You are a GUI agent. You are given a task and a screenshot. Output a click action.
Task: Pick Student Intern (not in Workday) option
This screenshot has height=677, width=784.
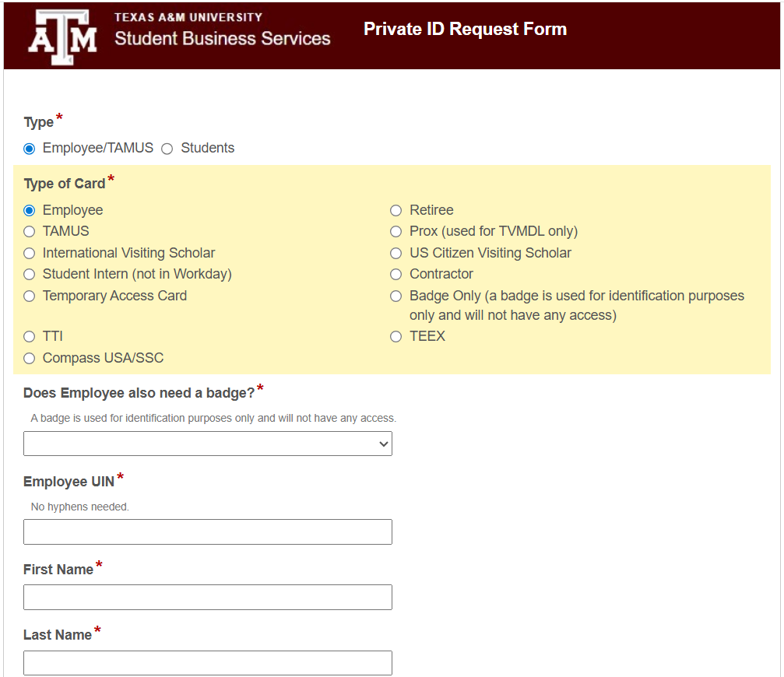[29, 274]
